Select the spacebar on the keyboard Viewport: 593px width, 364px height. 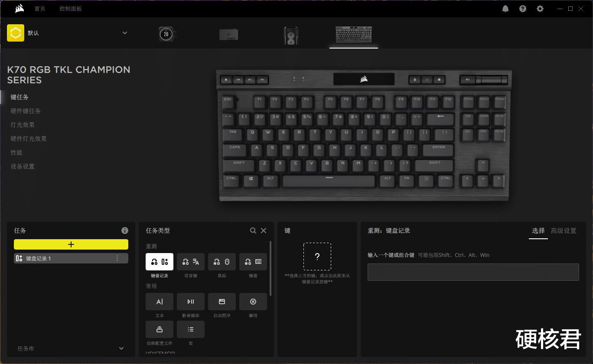click(329, 181)
